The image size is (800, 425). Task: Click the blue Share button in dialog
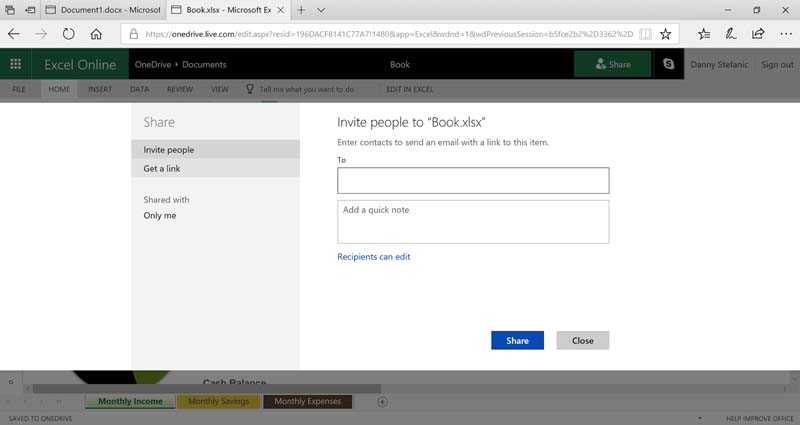point(517,340)
